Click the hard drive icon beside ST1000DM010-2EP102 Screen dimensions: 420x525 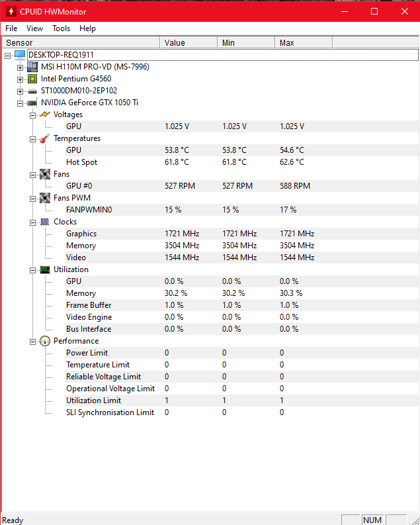point(32,91)
